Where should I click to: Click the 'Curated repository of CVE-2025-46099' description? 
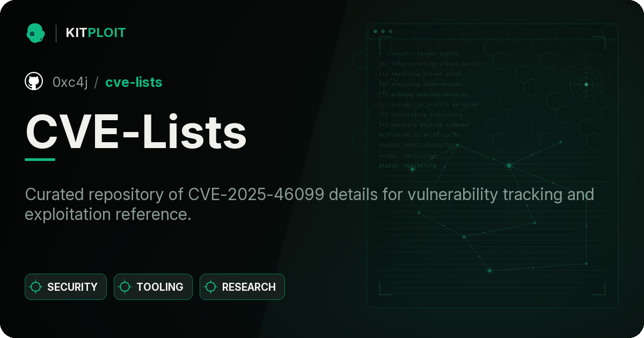[x=310, y=204]
